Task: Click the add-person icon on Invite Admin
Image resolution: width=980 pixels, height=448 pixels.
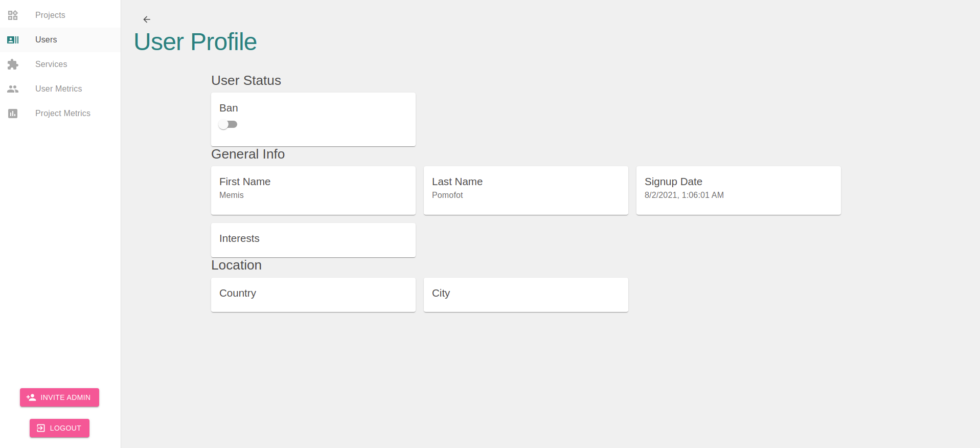Action: point(31,397)
